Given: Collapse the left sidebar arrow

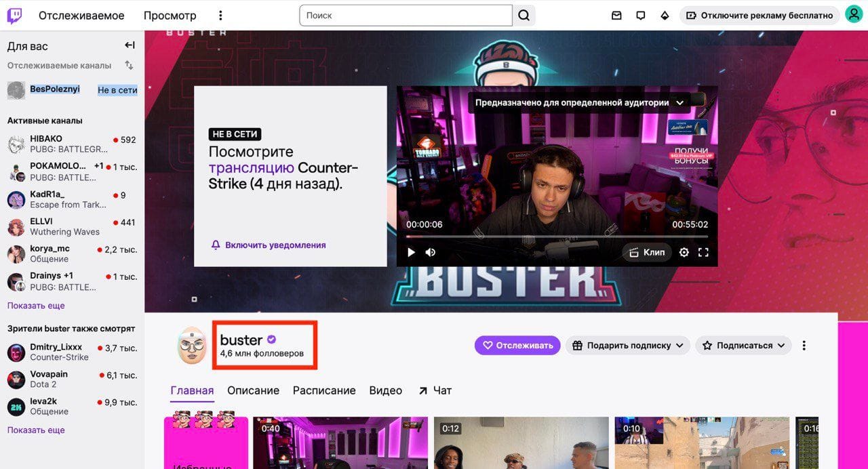Looking at the screenshot, I should [130, 45].
